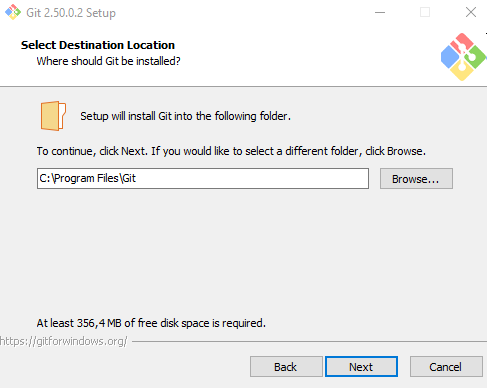Go Back to the previous setup page
Image resolution: width=487 pixels, height=388 pixels.
click(x=286, y=367)
